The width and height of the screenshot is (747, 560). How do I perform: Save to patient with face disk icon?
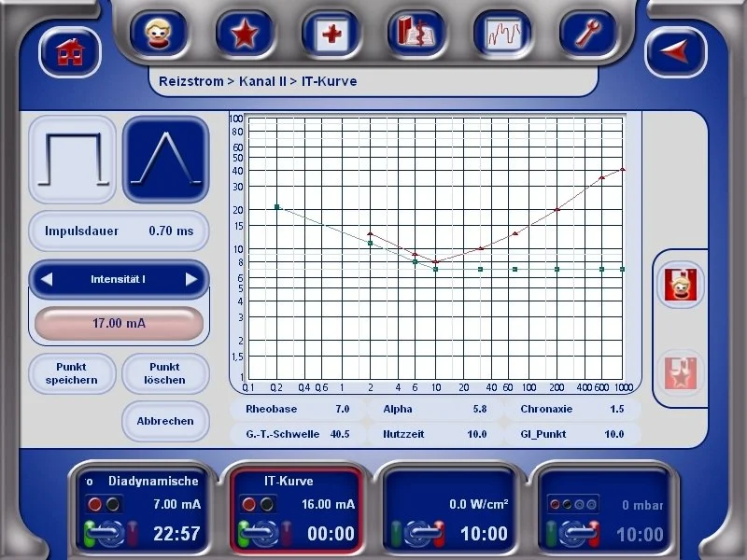[681, 285]
